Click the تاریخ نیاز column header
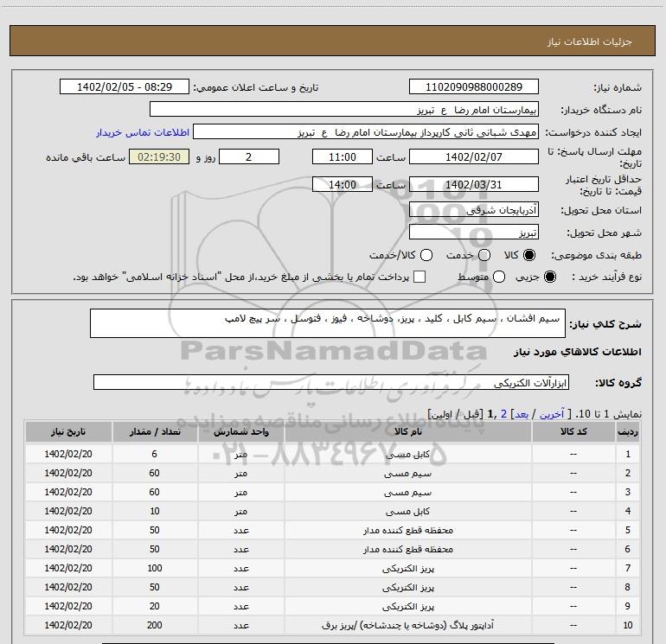This screenshot has height=644, width=666. (68, 431)
